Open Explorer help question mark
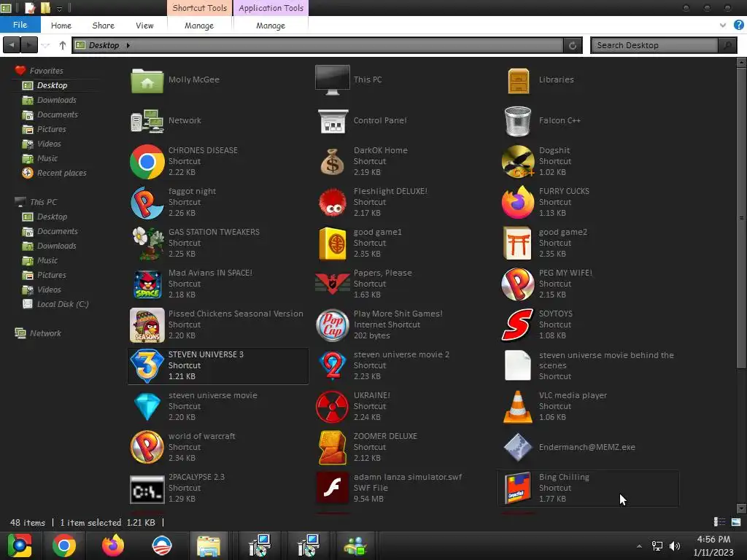Image resolution: width=747 pixels, height=560 pixels. coord(739,26)
